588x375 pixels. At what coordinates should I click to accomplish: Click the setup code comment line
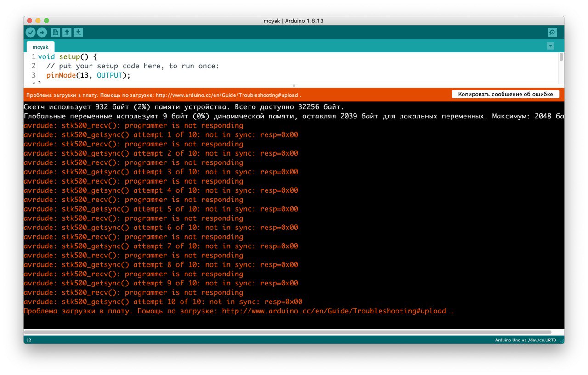(x=132, y=66)
